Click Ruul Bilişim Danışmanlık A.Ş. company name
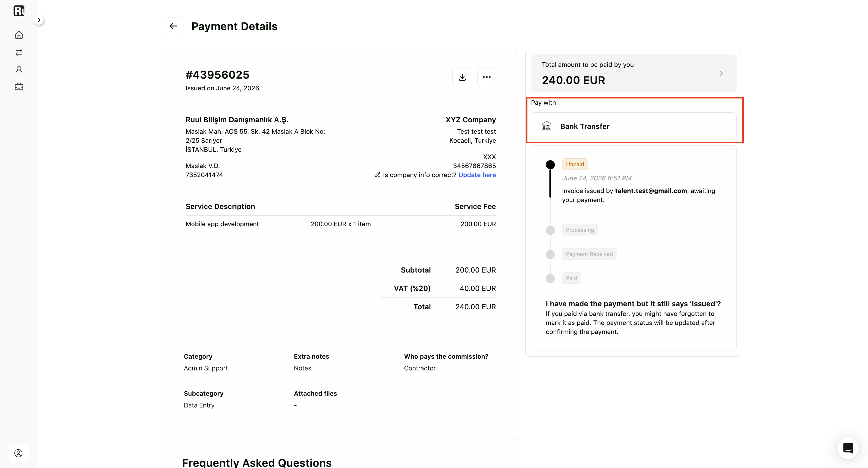The width and height of the screenshot is (868, 468). pos(237,120)
